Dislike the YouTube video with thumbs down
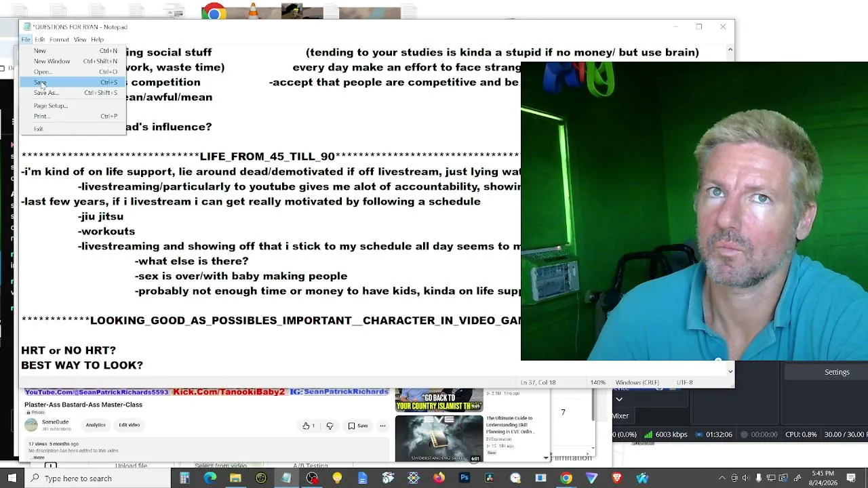Viewport: 868px width, 488px height. [x=330, y=426]
